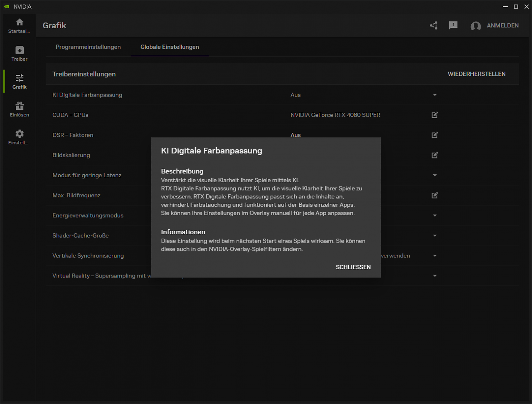Screen dimensions: 532x404
Task: Click the KI Digitale Farbanpassung row label
Action: point(87,95)
